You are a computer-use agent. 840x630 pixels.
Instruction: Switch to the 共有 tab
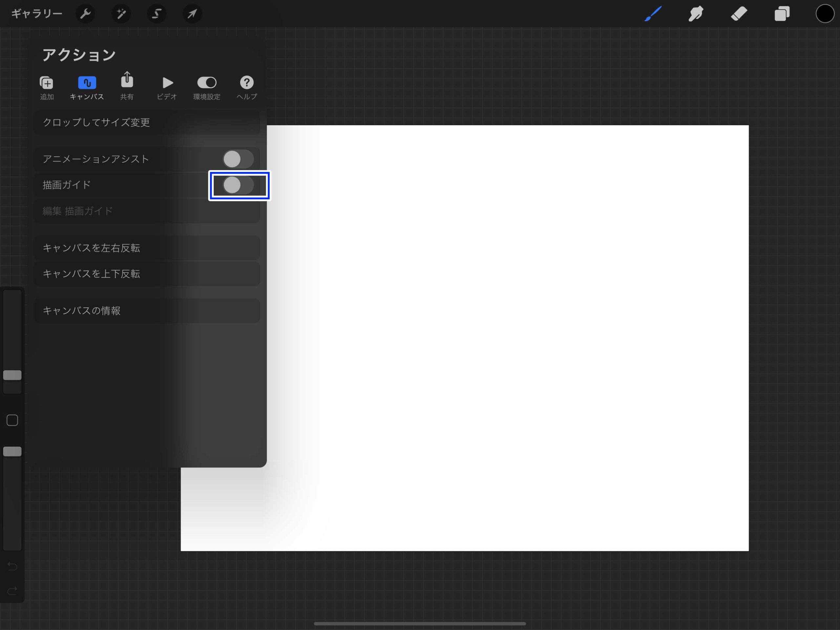tap(127, 86)
